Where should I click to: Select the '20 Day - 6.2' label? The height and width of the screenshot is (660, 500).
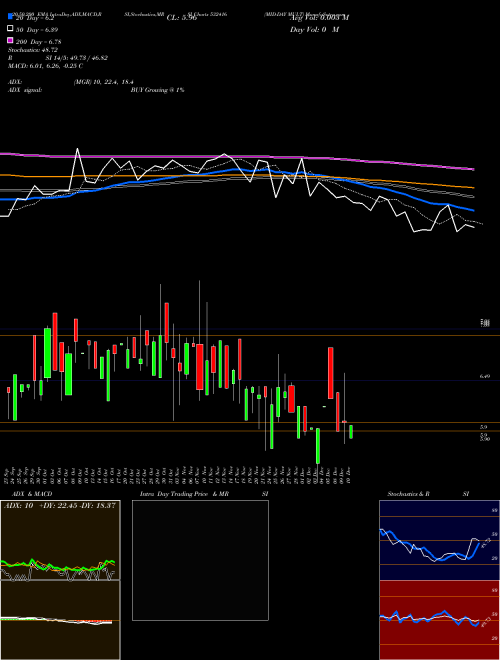coord(35,18)
